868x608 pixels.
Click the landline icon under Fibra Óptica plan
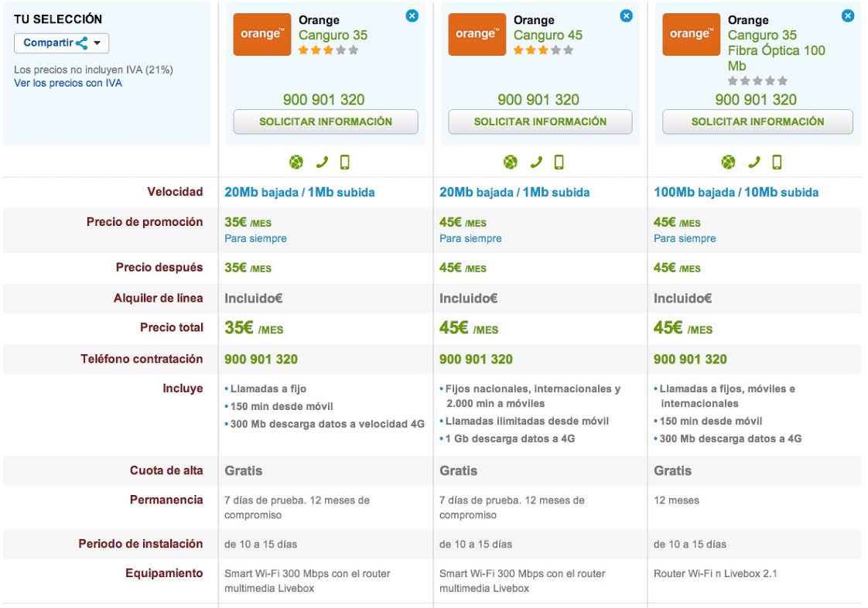[x=754, y=162]
